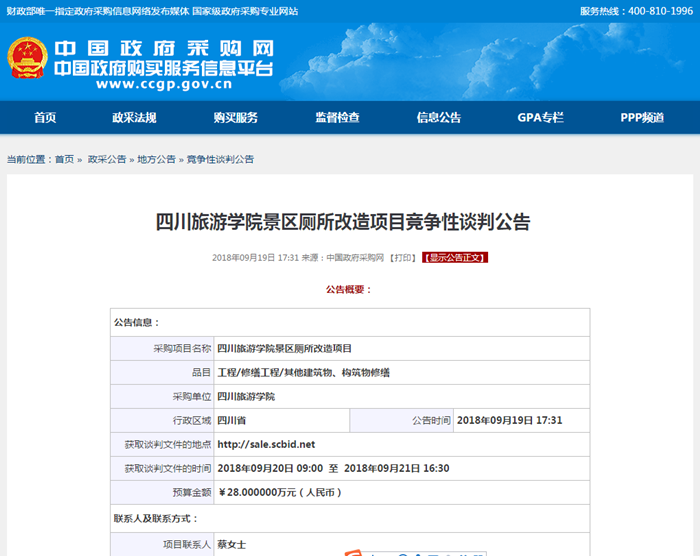Click the 公告时间 value 2018年09月19日 17:31

[x=509, y=420]
